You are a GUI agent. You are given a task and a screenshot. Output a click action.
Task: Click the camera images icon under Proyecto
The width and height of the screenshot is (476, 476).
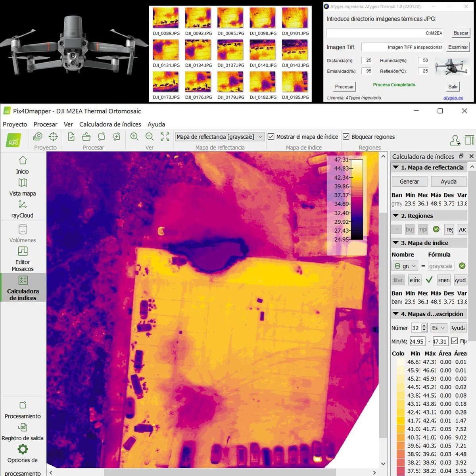[38, 137]
